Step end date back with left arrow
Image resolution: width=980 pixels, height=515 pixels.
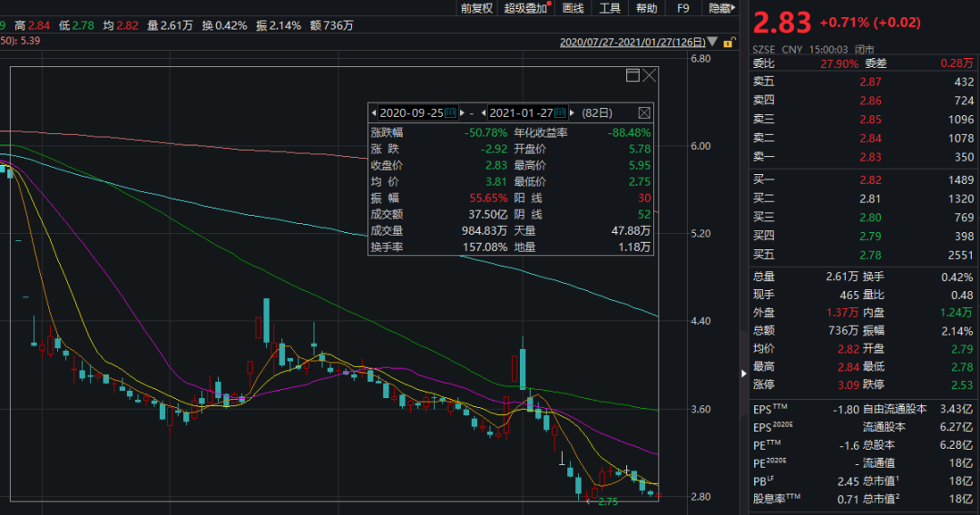pyautogui.click(x=482, y=113)
